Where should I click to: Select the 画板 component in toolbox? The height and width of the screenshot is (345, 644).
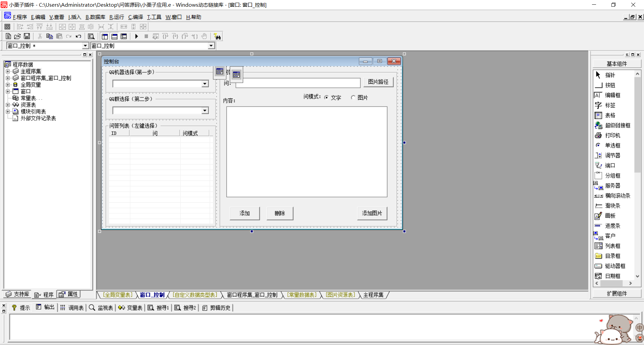[610, 216]
